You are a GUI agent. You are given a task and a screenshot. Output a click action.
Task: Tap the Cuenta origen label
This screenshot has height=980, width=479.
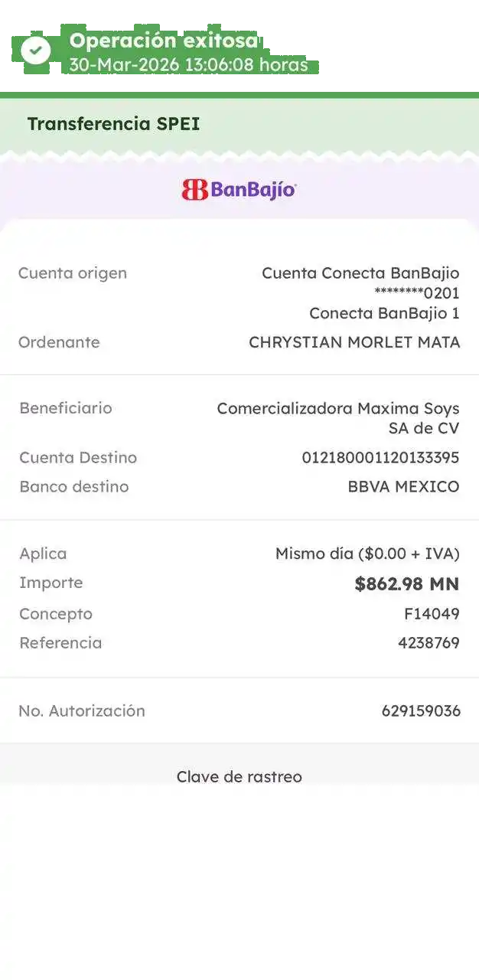click(x=73, y=273)
